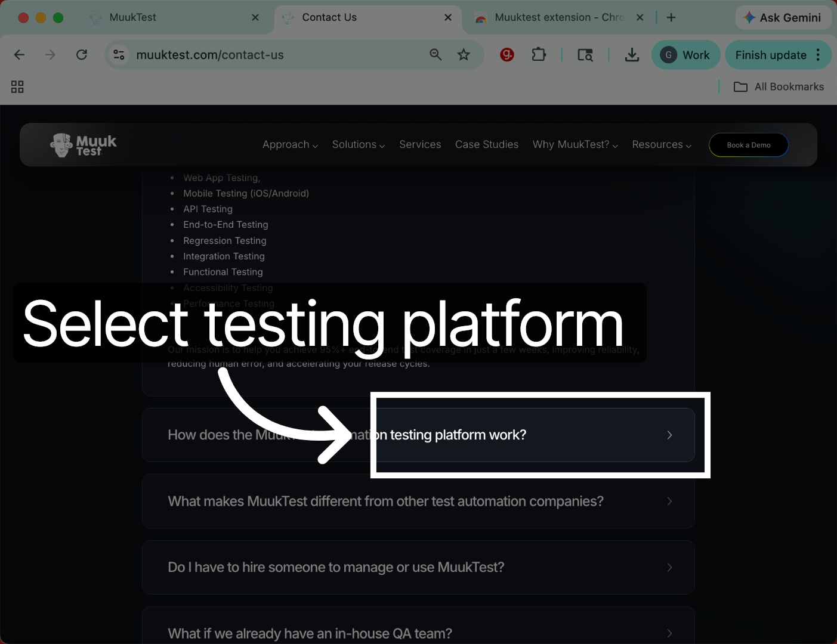This screenshot has height=644, width=837.
Task: Click Web App Testing list item
Action: [221, 178]
